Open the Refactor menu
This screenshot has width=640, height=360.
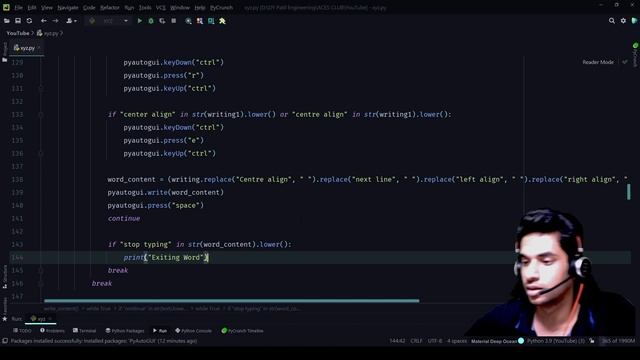coord(110,8)
